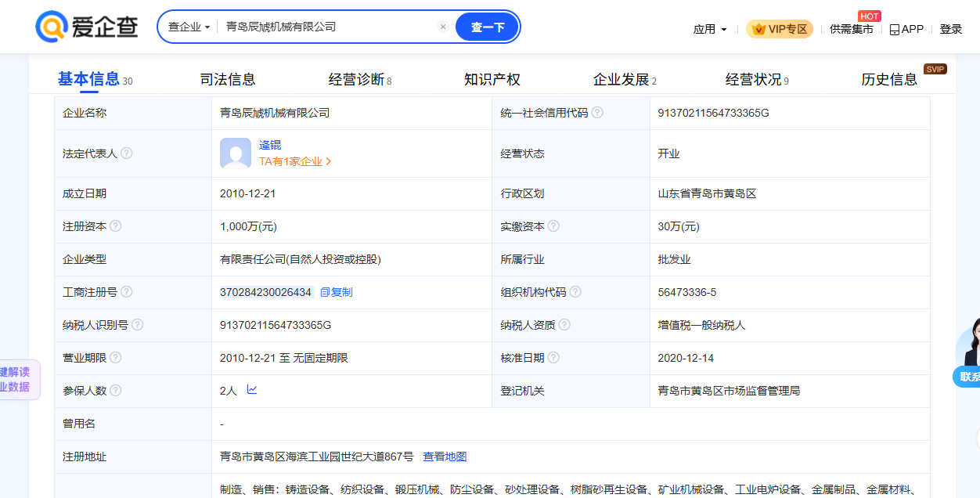Click help icon beside 注册资本

pos(116,226)
